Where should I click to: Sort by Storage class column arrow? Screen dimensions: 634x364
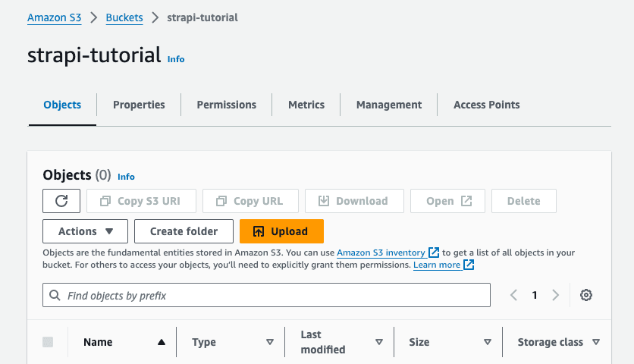coord(595,342)
